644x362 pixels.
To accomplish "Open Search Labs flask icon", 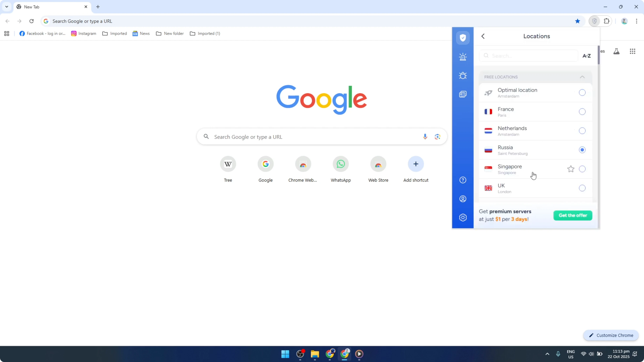I will coord(616,51).
